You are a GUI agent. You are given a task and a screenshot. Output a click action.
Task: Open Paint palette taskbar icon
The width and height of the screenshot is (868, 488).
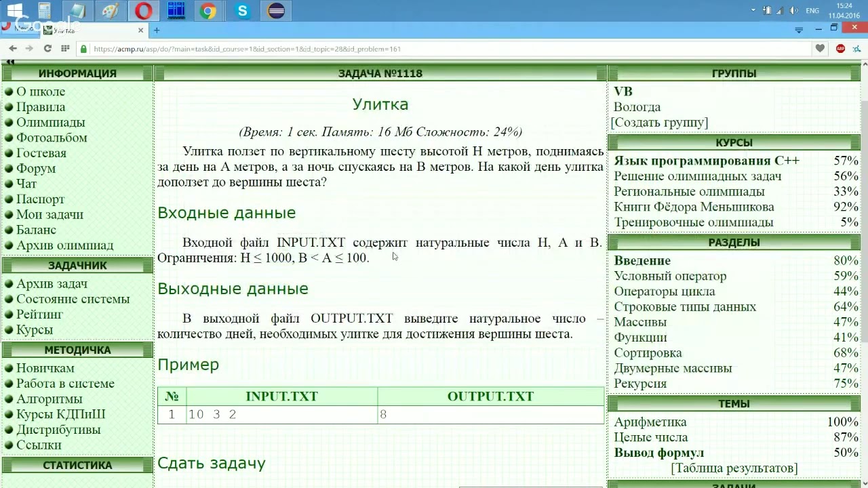click(x=109, y=10)
